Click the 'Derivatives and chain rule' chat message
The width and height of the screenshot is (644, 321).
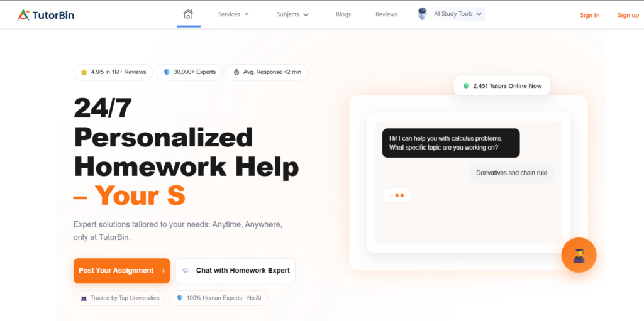(512, 173)
